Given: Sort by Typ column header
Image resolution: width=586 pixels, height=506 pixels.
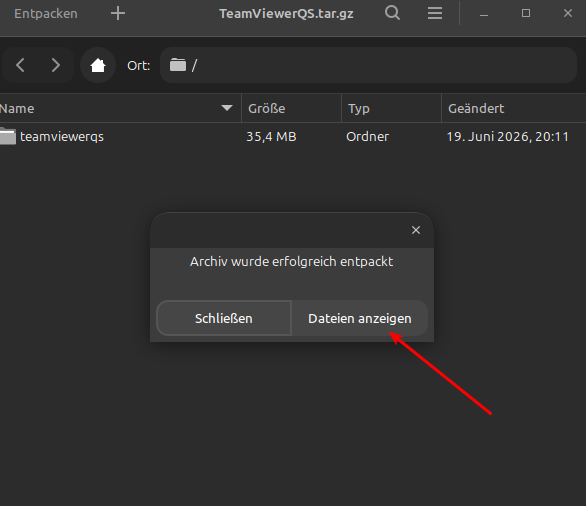Looking at the screenshot, I should point(391,108).
